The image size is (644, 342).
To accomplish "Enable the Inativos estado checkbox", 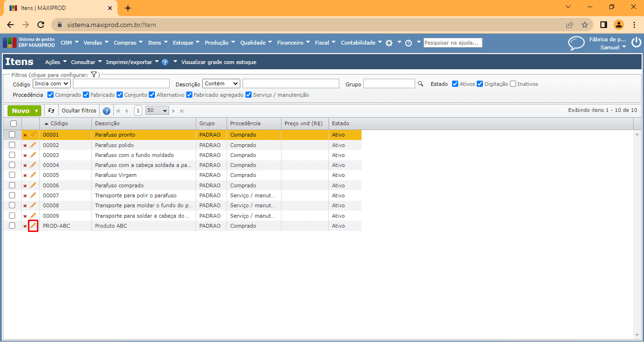I will point(513,84).
